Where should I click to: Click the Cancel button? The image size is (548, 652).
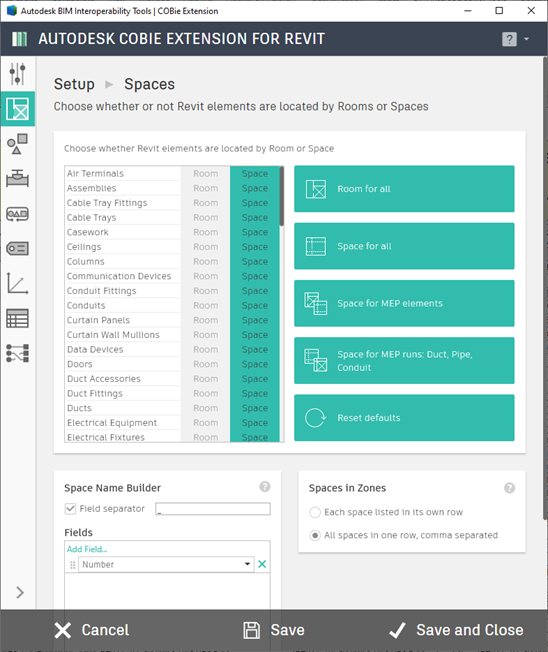[92, 630]
